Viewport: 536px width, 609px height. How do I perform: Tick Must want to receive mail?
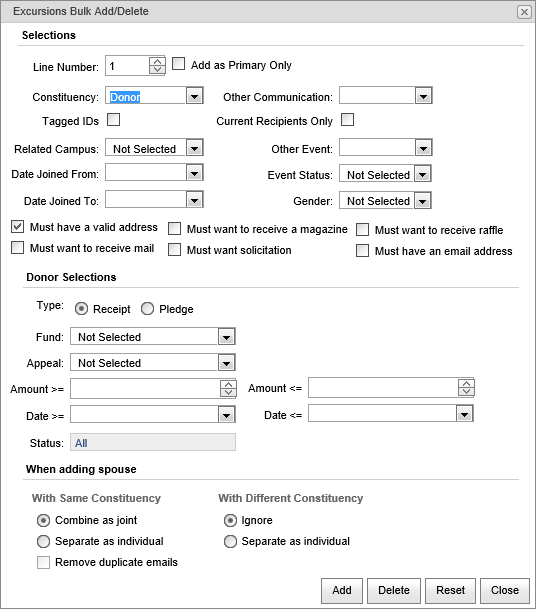[x=17, y=247]
